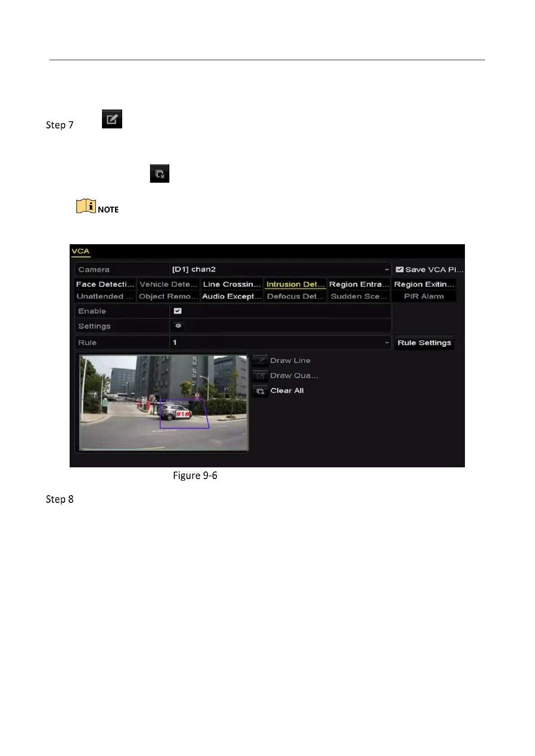This screenshot has width=535, height=756.
Task: Select the Draw Qua... tool icon
Action: pyautogui.click(x=260, y=376)
